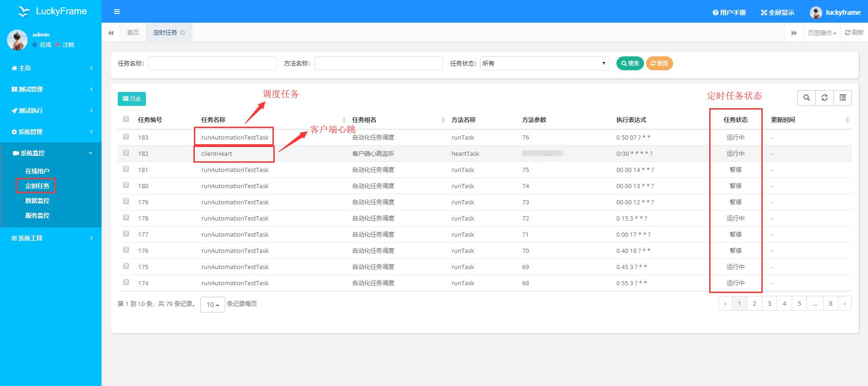Check the box for task 178
The height and width of the screenshot is (386, 868).
(x=126, y=217)
